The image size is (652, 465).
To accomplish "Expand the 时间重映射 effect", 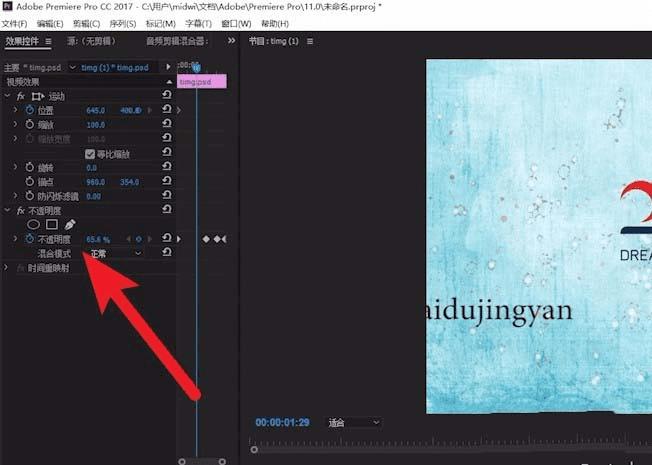I will (6, 267).
